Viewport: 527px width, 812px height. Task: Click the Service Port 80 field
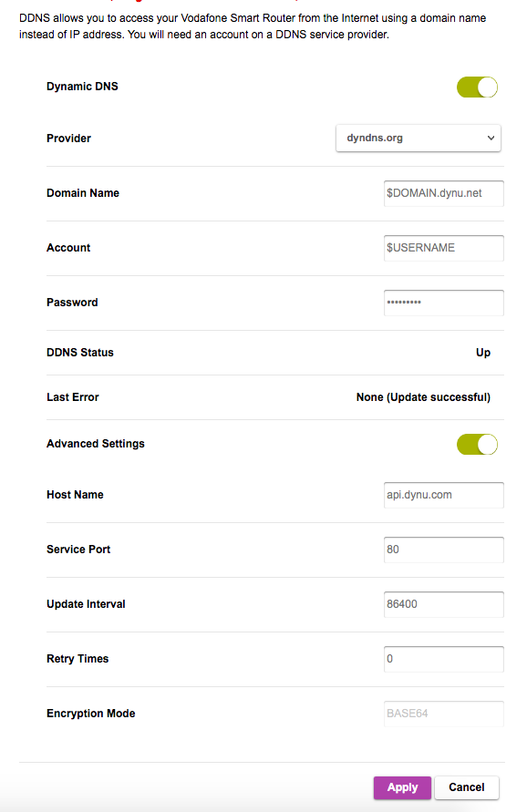(444, 549)
